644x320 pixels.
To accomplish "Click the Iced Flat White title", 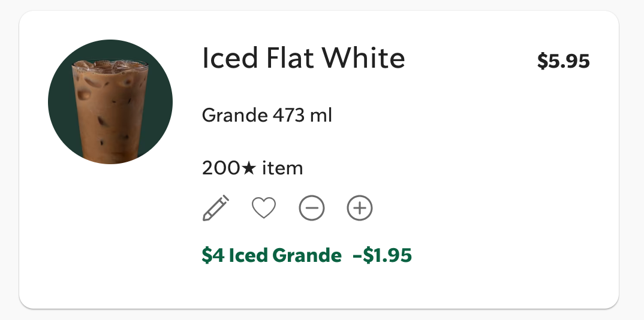I will (303, 58).
